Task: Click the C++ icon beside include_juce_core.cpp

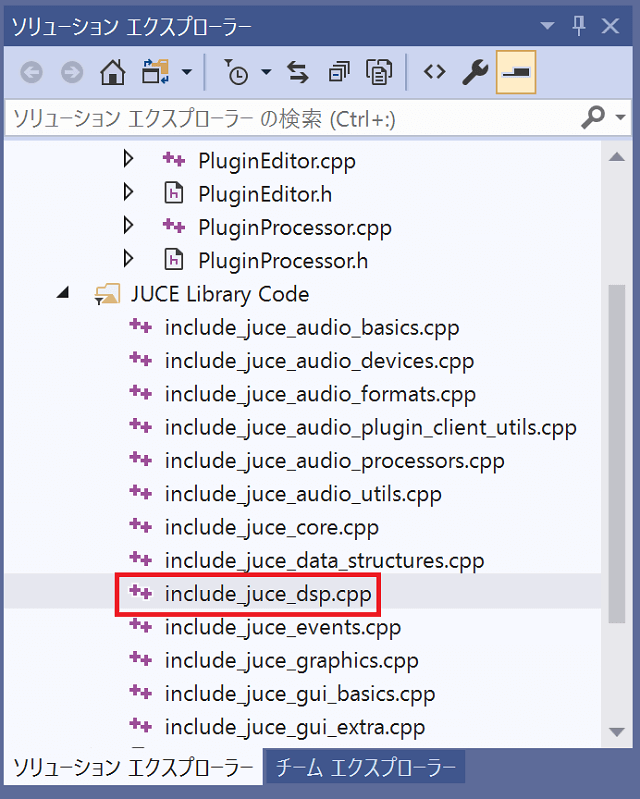Action: pos(140,525)
